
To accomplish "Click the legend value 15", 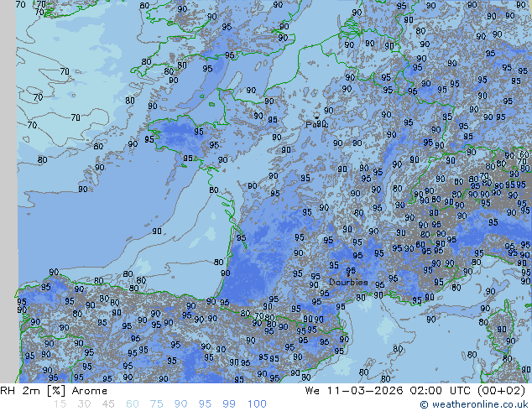I will tap(60, 404).
